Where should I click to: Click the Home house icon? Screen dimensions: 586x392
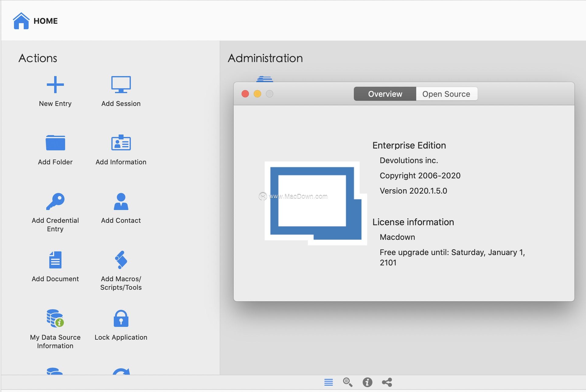21,21
